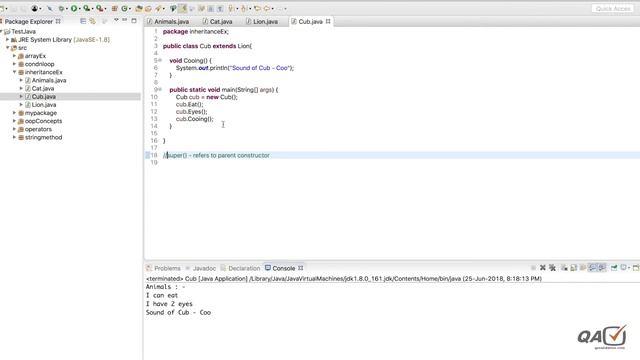Open New Java Class dropdown arrow

[x=130, y=9]
